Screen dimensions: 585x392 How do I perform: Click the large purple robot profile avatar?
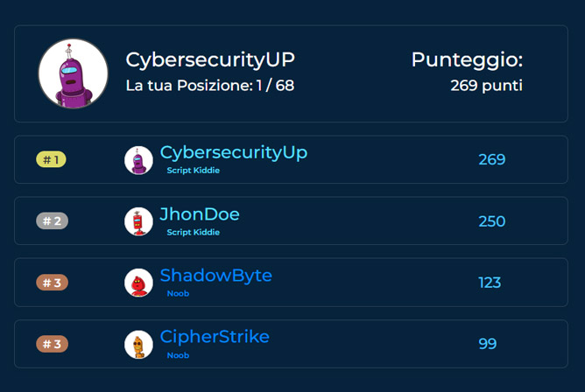click(74, 73)
